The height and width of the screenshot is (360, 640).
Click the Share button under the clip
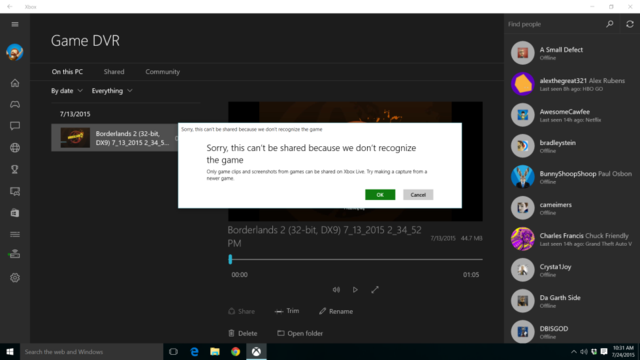point(242,311)
